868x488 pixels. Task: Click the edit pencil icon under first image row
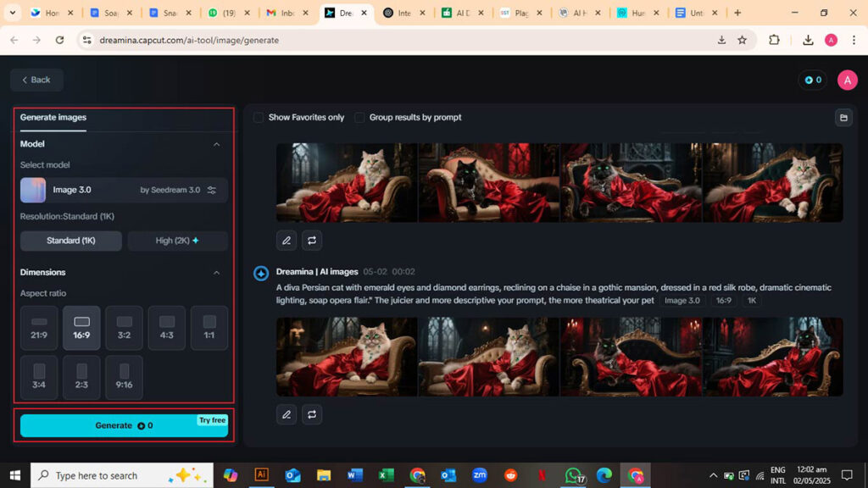(x=287, y=240)
